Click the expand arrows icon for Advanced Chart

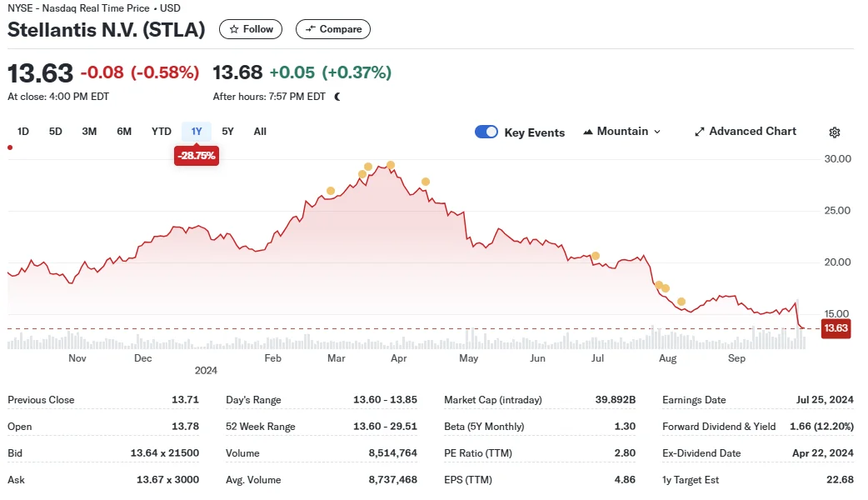point(700,132)
